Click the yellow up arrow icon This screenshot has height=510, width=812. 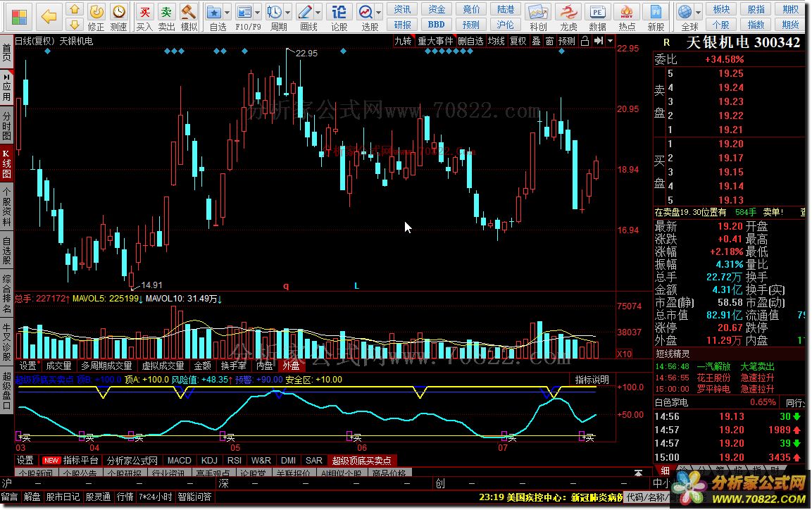point(75,9)
